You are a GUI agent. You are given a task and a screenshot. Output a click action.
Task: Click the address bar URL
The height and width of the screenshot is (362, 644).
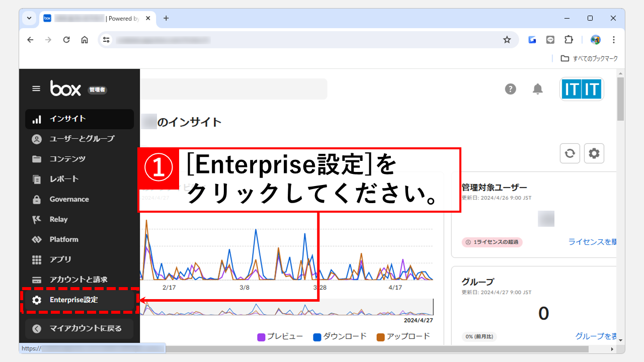coord(163,40)
